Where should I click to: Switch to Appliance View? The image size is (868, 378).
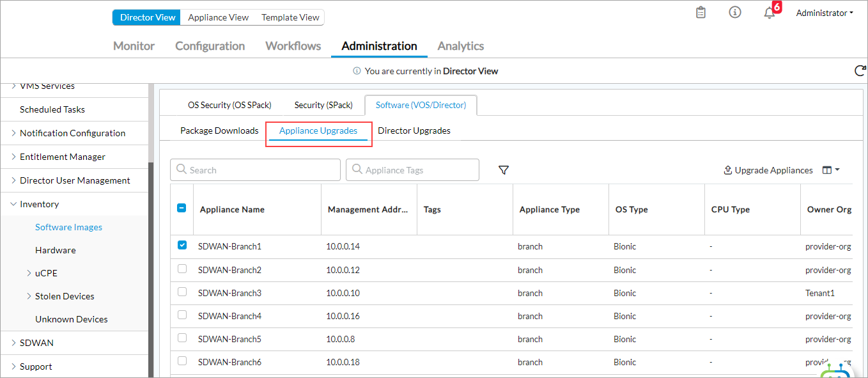(218, 17)
